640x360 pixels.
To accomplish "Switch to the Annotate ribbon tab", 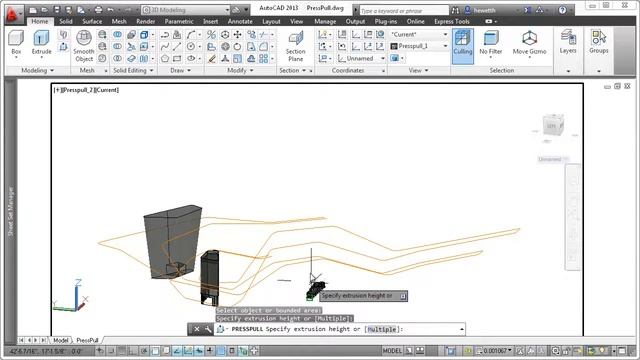I will click(240, 21).
